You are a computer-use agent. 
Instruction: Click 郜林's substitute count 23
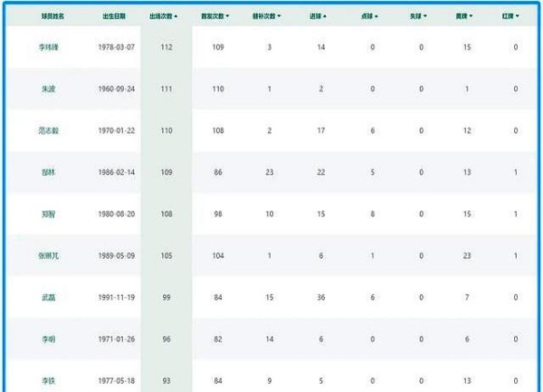(270, 172)
